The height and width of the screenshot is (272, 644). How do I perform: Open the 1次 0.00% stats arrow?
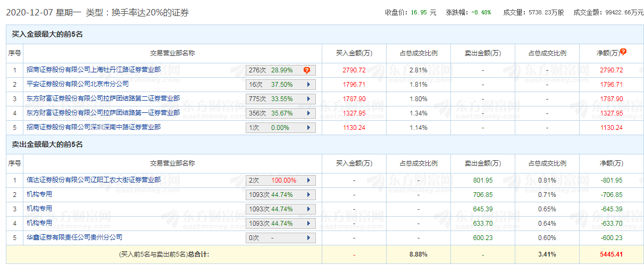[x=308, y=128]
